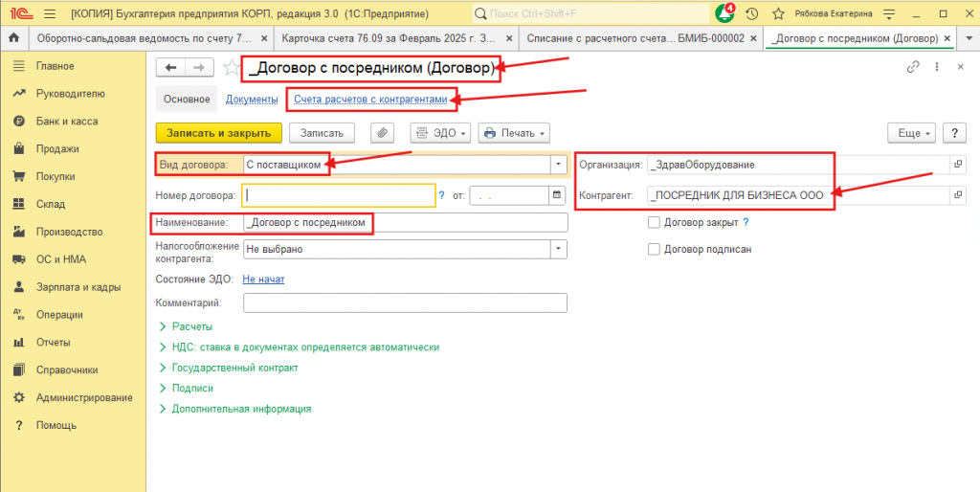Click the help button next to Еще
This screenshot has width=980, height=492.
pyautogui.click(x=954, y=132)
